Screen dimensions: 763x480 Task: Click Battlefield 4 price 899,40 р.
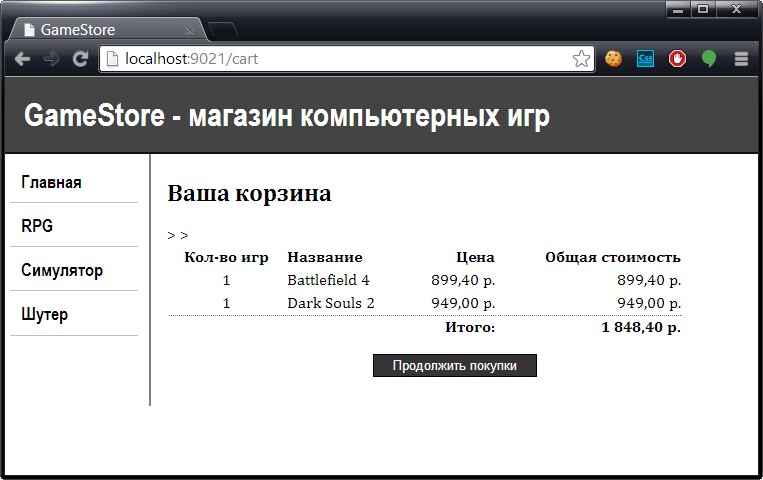[463, 280]
